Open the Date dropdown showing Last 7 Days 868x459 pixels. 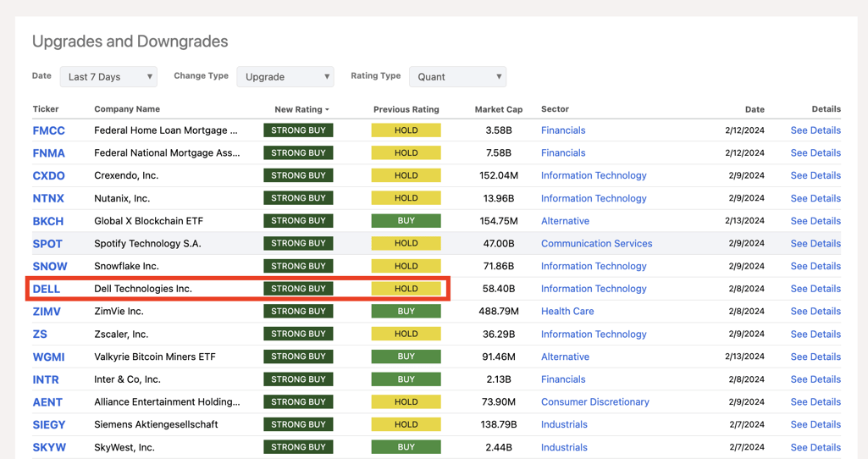[108, 77]
